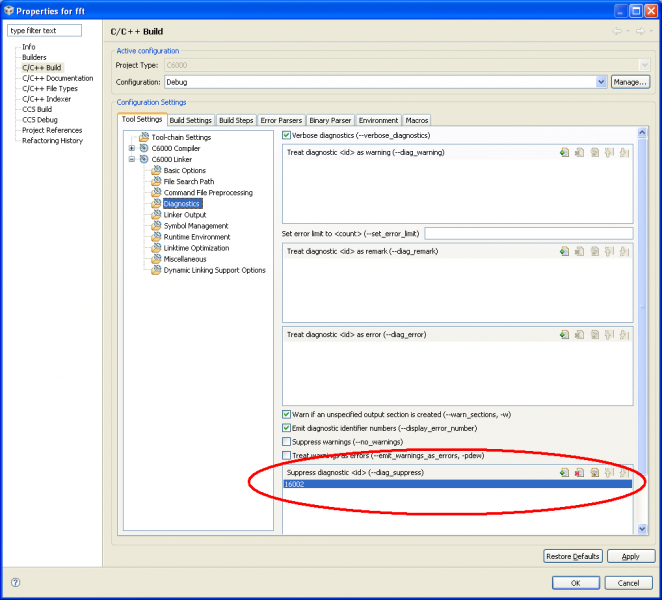Open the Environment tab

[x=378, y=120]
